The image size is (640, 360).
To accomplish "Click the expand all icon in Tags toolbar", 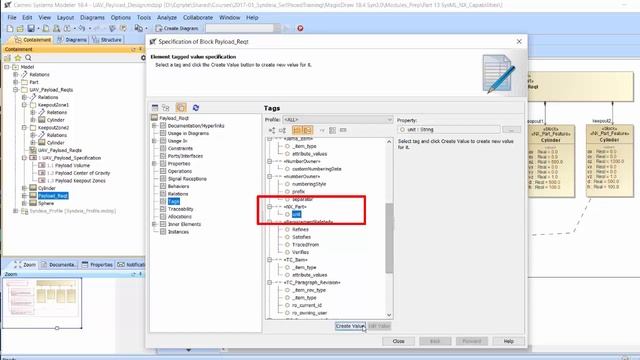I will (272, 130).
